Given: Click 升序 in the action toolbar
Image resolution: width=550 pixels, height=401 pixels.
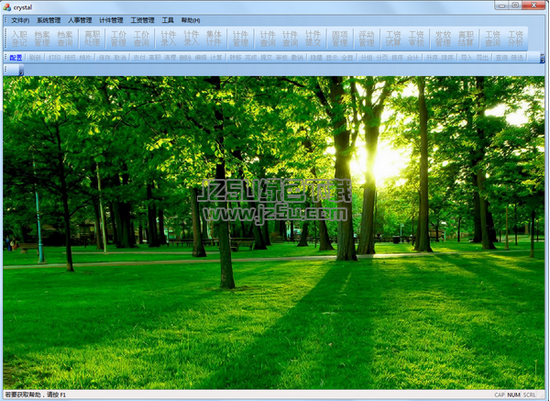Looking at the screenshot, I should [x=431, y=58].
